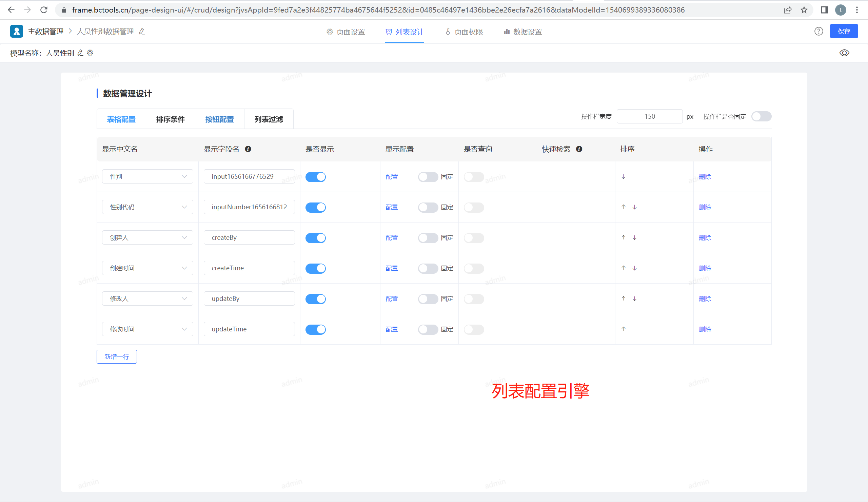Image resolution: width=868 pixels, height=502 pixels.
Task: Open Chrome three-dot menu
Action: click(x=857, y=9)
